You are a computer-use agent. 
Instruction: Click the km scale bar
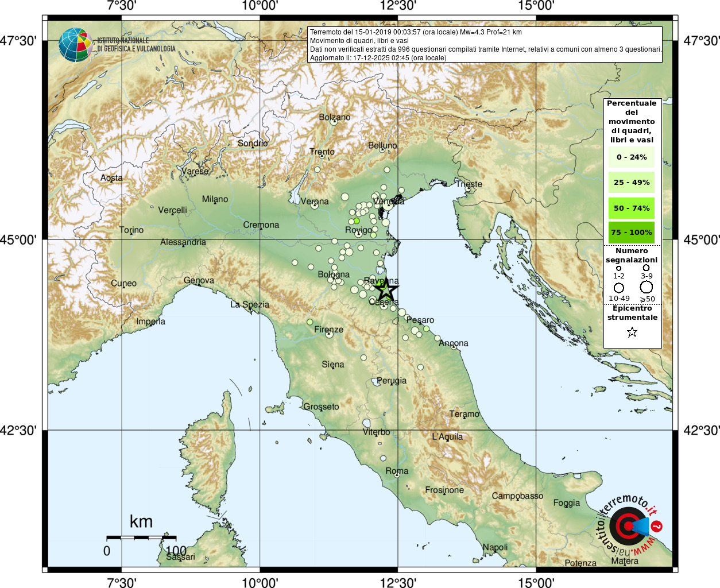(x=141, y=537)
